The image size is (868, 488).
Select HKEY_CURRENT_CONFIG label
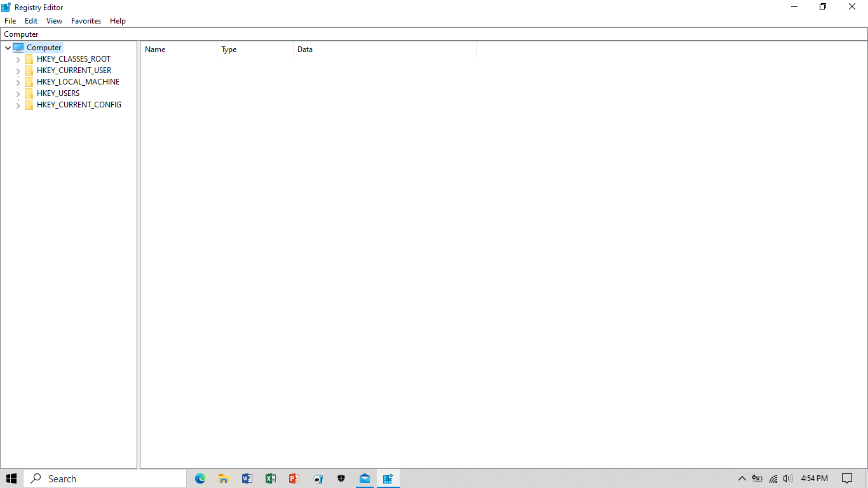coord(79,105)
